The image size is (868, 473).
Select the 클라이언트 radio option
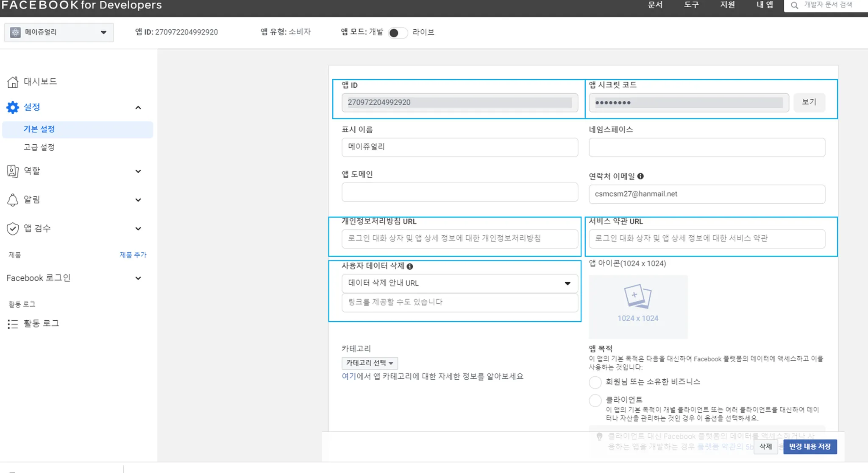point(595,400)
